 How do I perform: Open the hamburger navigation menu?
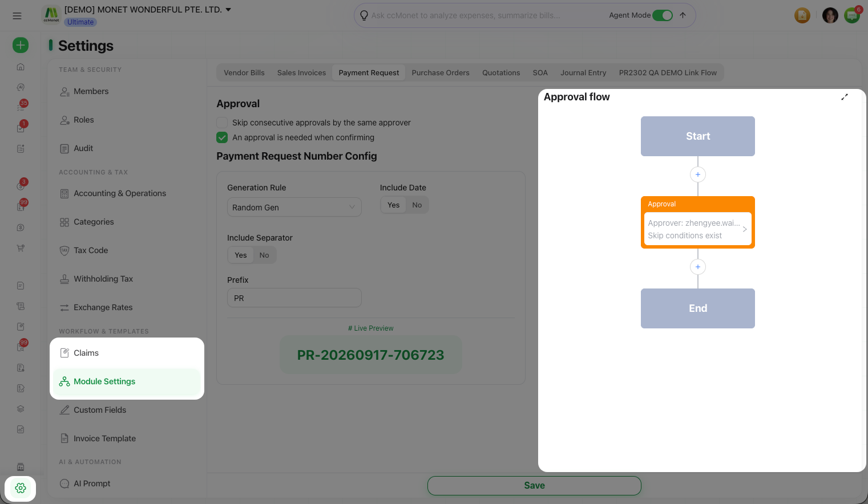point(17,16)
